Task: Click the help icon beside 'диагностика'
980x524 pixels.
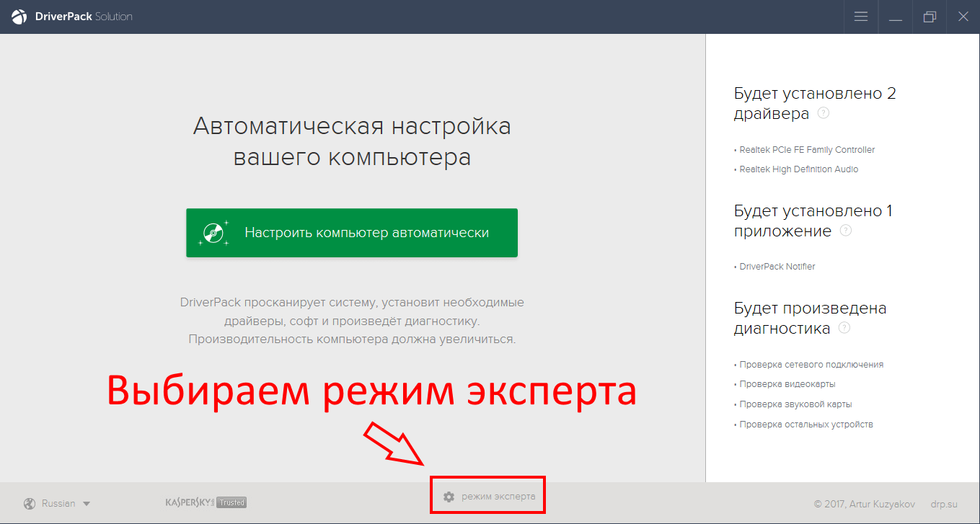Action: pyautogui.click(x=844, y=328)
